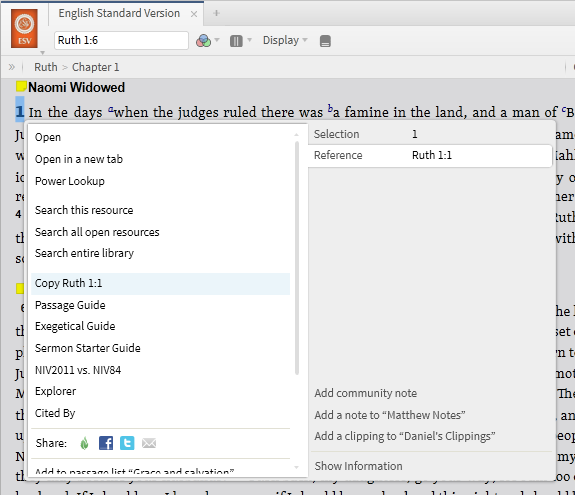
Task: Click the context menu scroll up arrow
Action: coord(297,135)
